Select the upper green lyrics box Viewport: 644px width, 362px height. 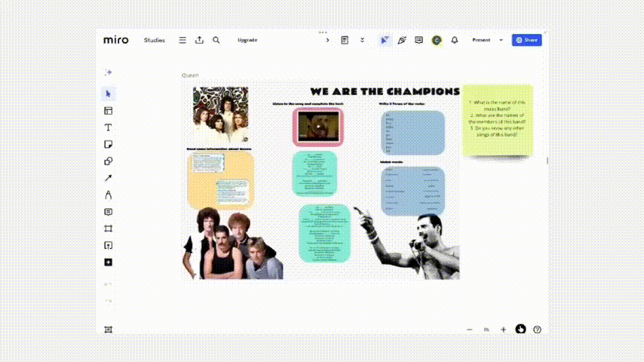[314, 173]
